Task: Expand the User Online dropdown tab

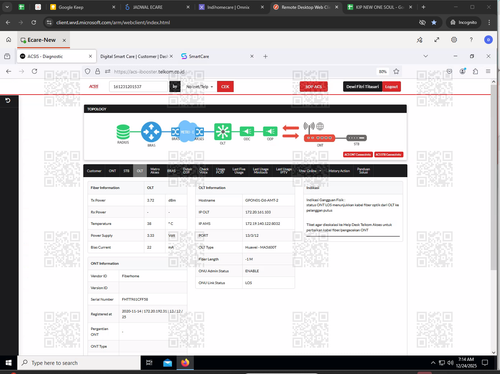Action: [x=310, y=171]
